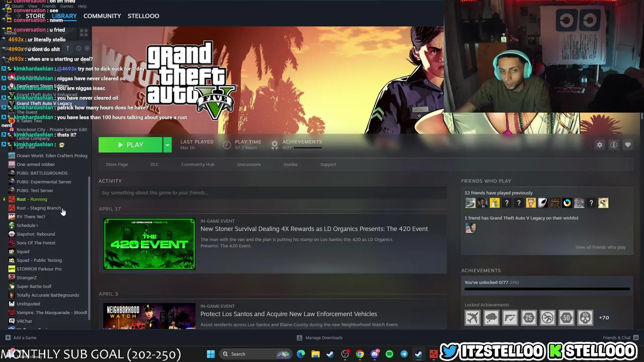Select Totally Accurate Battlegrounds in library
This screenshot has height=362, width=644.
click(48, 295)
